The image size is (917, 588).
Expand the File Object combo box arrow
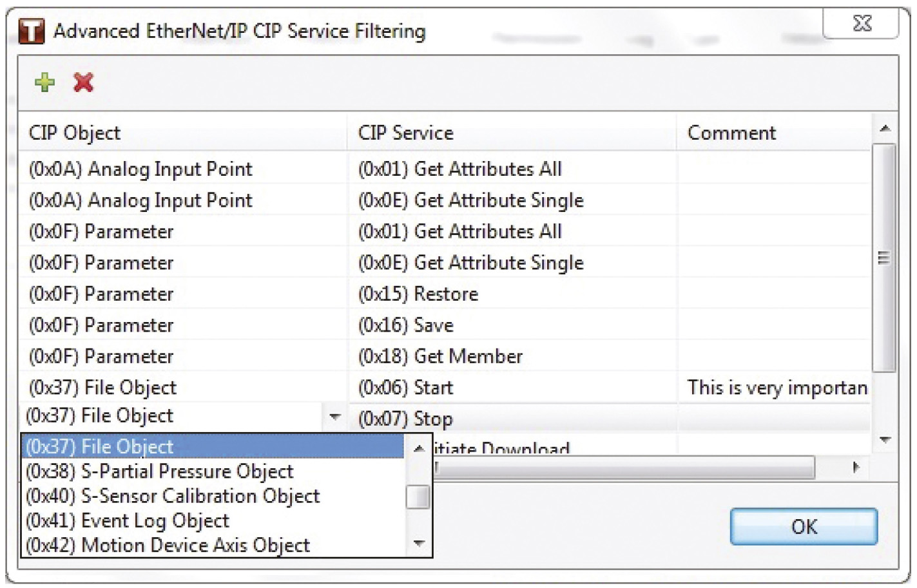coord(334,417)
